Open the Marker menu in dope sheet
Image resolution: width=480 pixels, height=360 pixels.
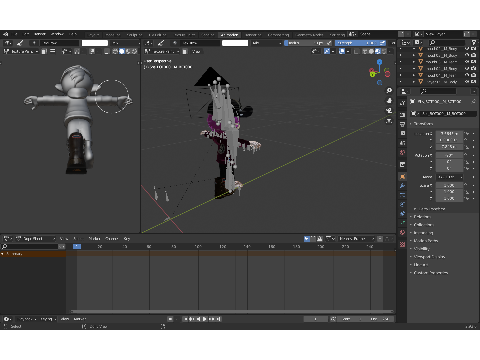(94, 239)
